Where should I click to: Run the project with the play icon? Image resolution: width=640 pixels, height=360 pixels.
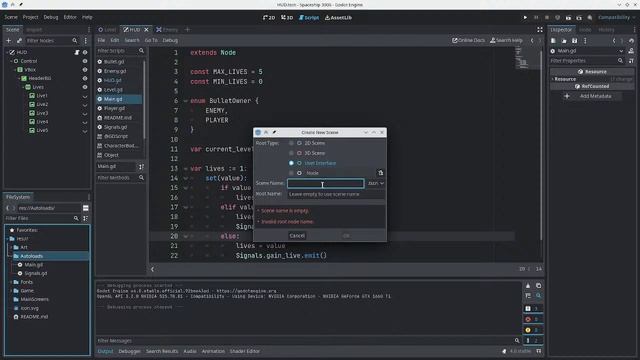click(525, 18)
